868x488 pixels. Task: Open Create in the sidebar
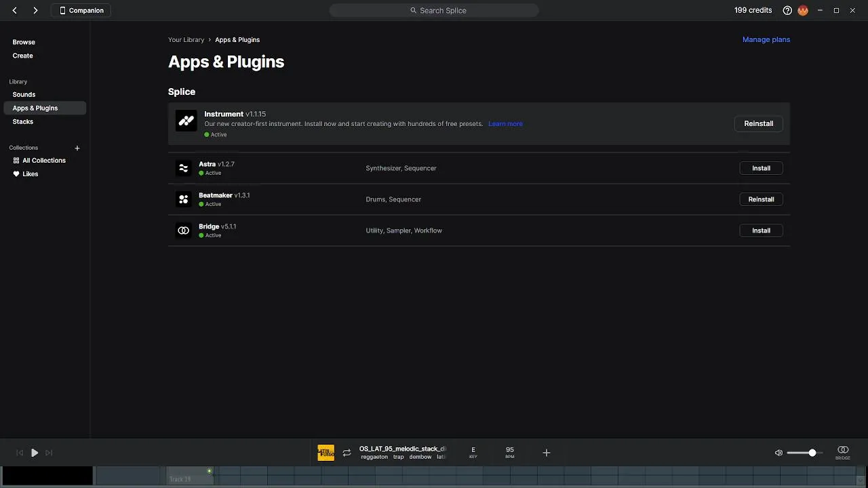(22, 56)
